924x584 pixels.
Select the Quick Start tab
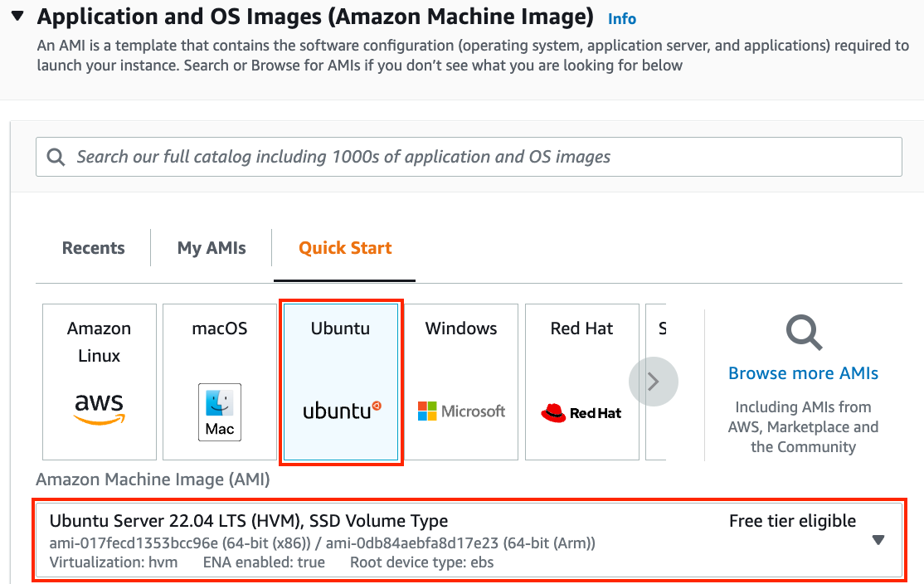345,248
